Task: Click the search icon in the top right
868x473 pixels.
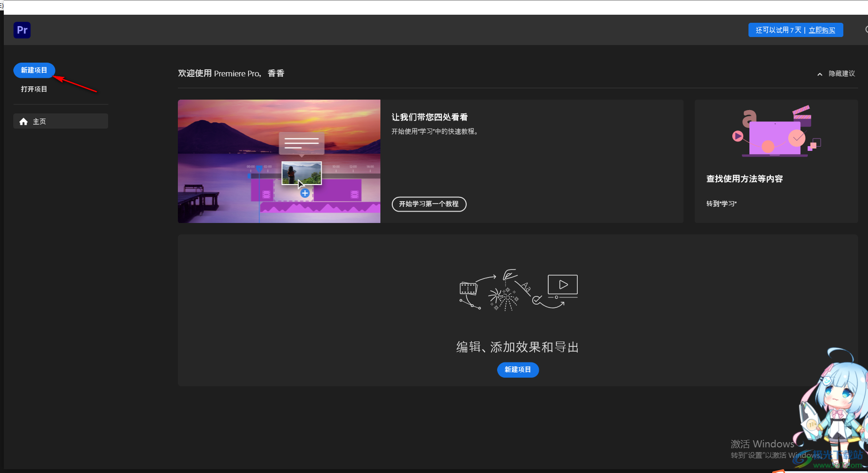Action: (x=866, y=30)
